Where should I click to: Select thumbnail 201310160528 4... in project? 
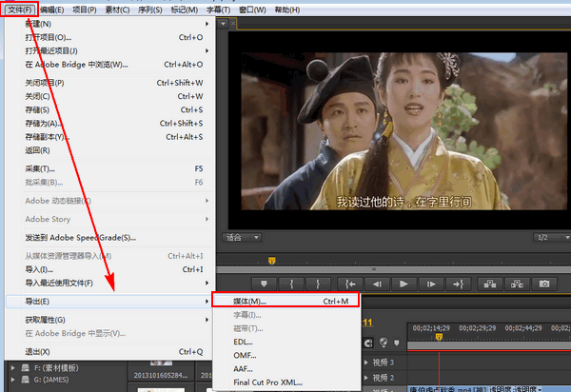pos(161,375)
